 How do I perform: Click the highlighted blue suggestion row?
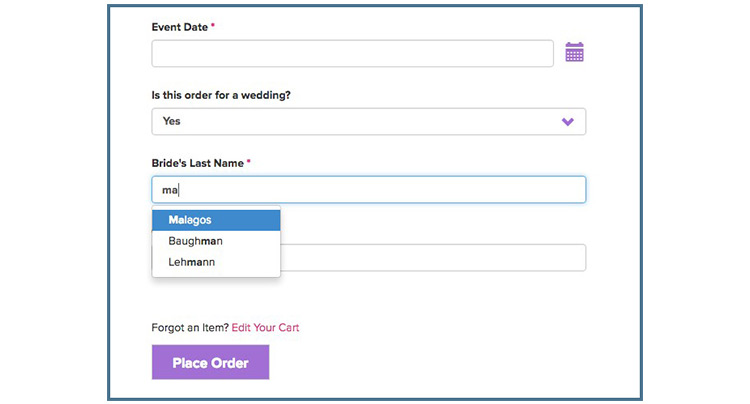[x=216, y=220]
